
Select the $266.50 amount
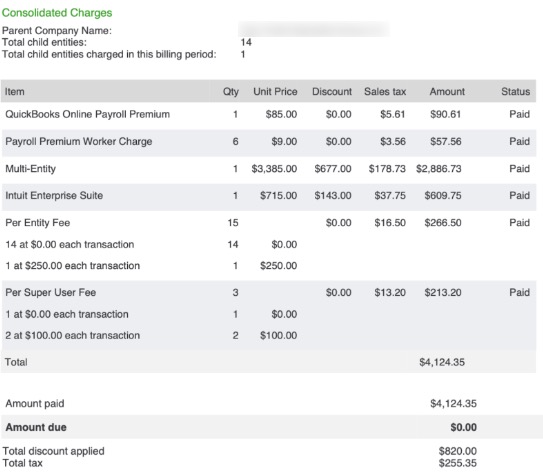point(443,223)
